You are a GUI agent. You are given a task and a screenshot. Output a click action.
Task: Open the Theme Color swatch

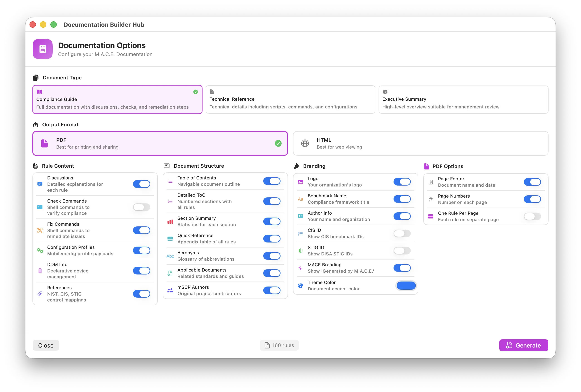[406, 286]
